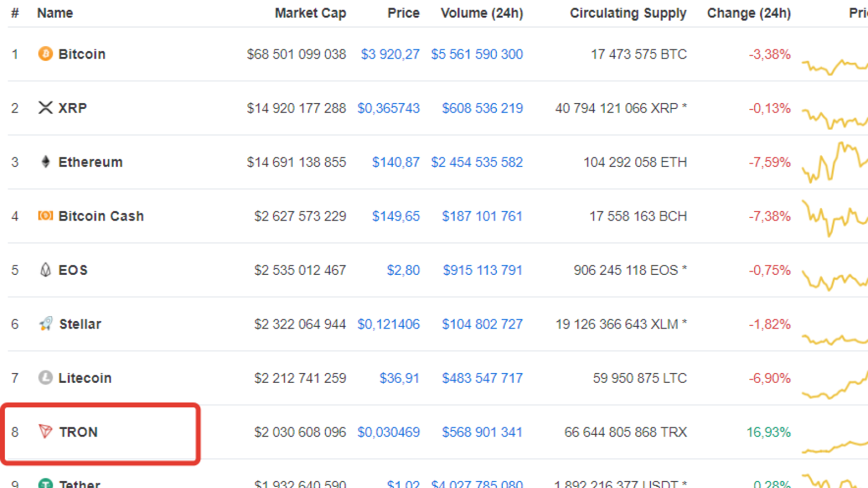Open Litecoin price graph sparkline
This screenshot has width=868, height=488.
tap(835, 385)
